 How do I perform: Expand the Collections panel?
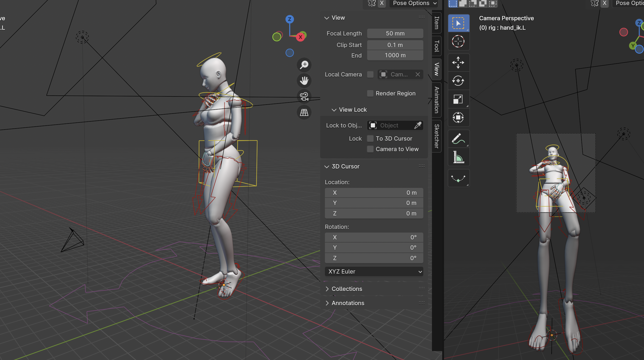[x=327, y=289]
